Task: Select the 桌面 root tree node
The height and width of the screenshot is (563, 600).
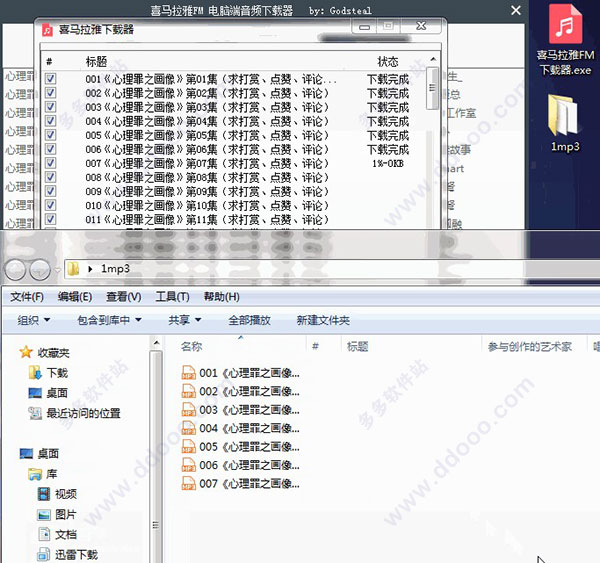Action: [39, 454]
